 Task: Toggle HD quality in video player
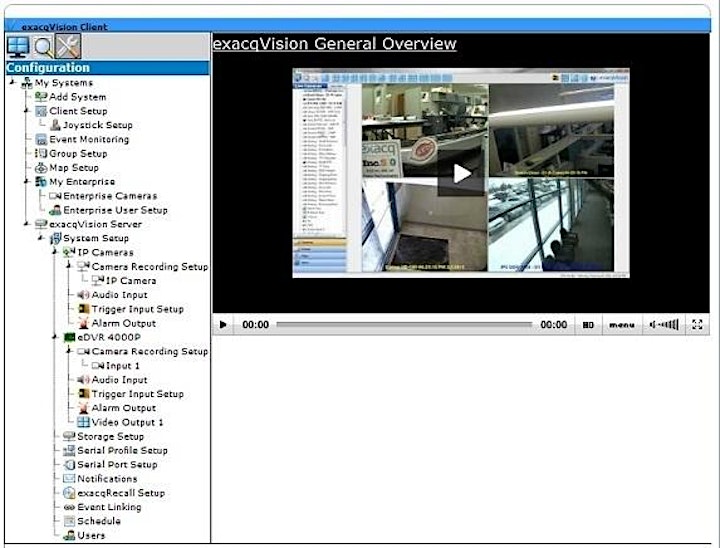588,325
